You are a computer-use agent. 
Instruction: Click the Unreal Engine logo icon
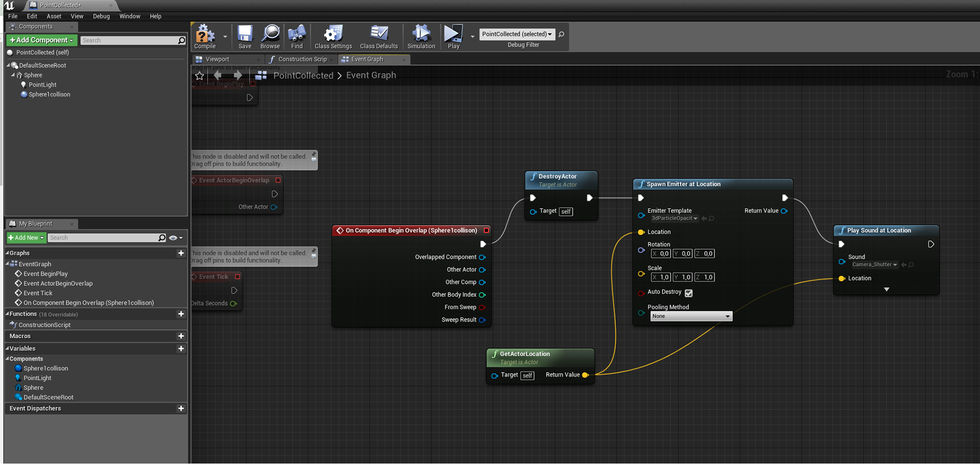point(9,5)
